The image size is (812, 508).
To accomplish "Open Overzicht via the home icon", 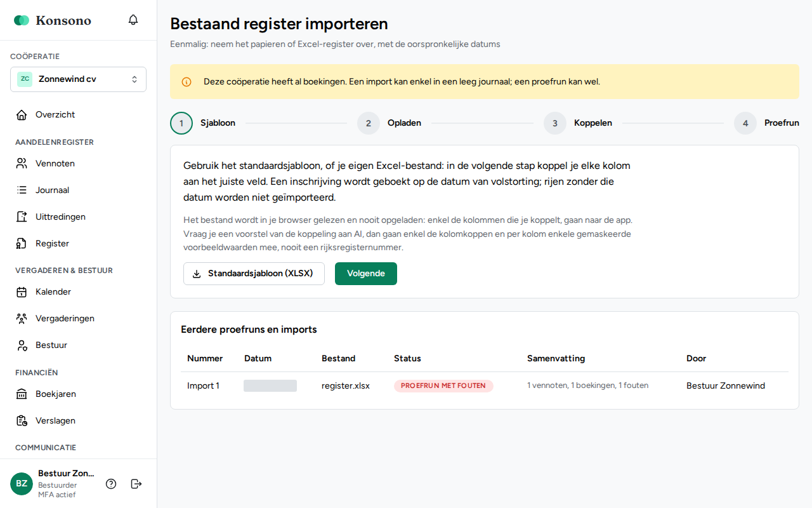I will click(x=22, y=115).
